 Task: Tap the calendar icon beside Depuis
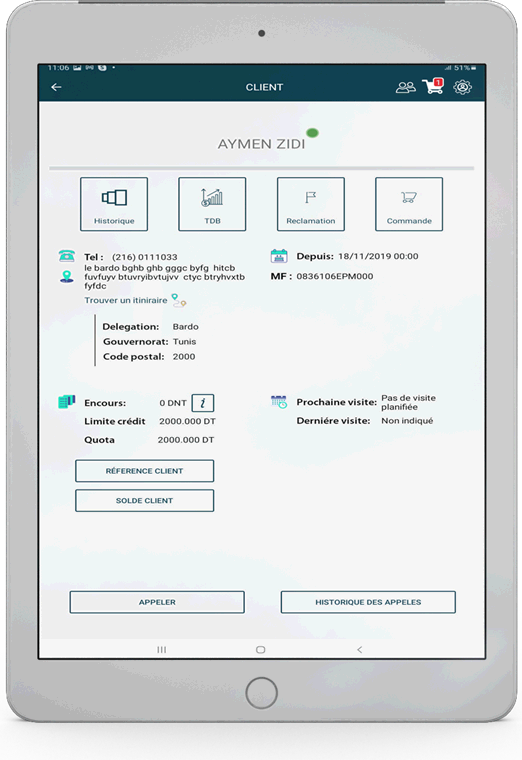point(279,256)
